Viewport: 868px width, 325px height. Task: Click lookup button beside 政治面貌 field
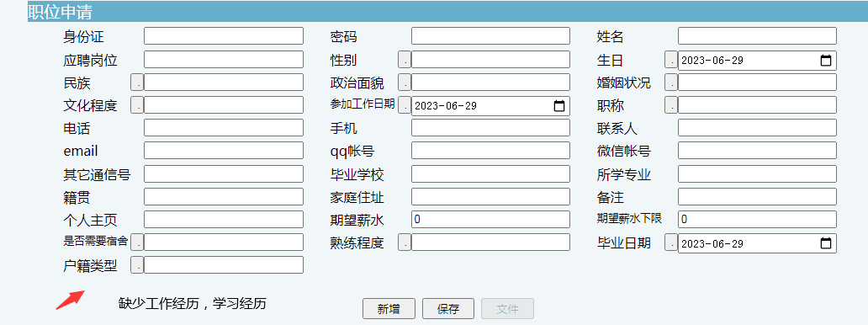(x=405, y=82)
